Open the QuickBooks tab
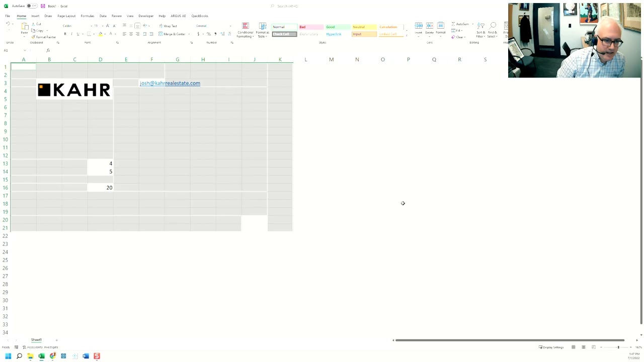The height and width of the screenshot is (362, 644). pos(200,16)
